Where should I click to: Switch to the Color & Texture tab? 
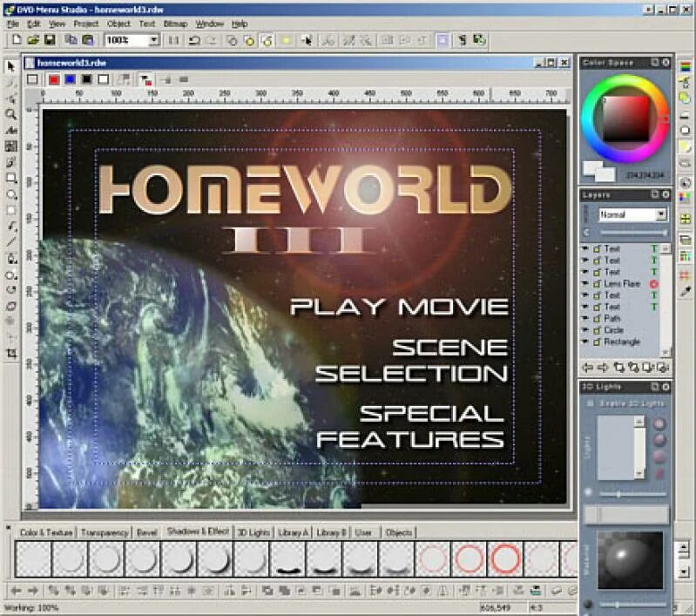tap(46, 532)
